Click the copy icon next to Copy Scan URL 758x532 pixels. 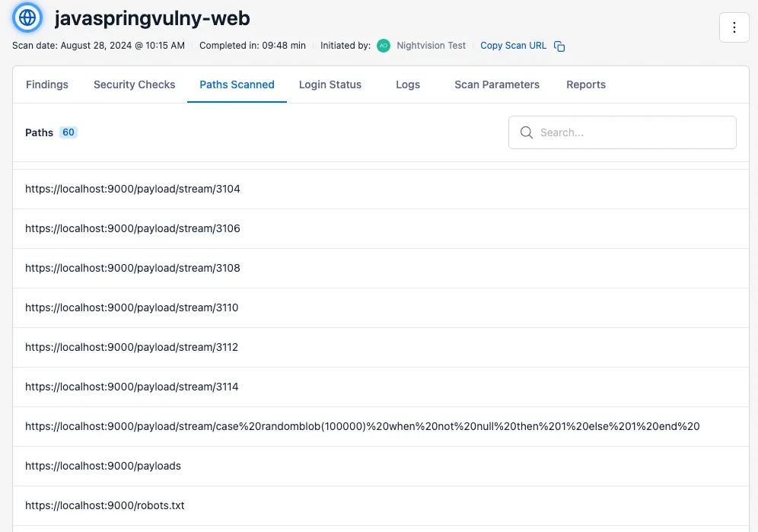[x=559, y=46]
